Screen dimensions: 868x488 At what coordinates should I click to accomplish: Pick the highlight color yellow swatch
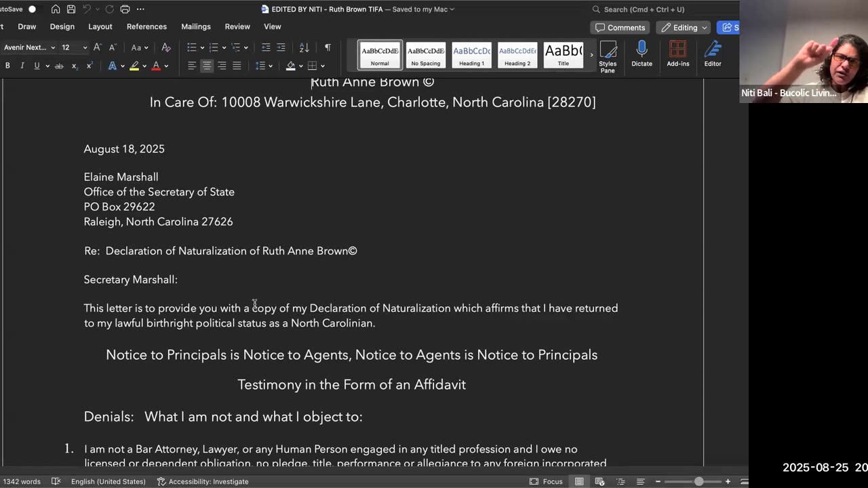coord(134,66)
